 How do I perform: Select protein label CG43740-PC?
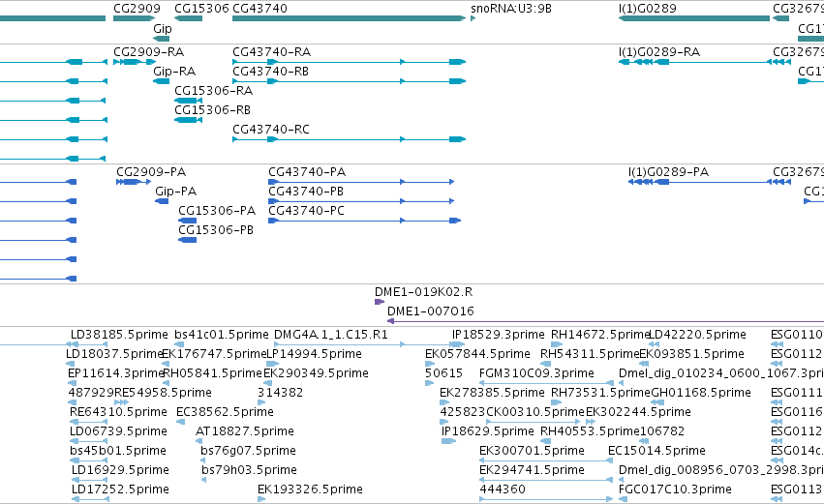tap(306, 211)
